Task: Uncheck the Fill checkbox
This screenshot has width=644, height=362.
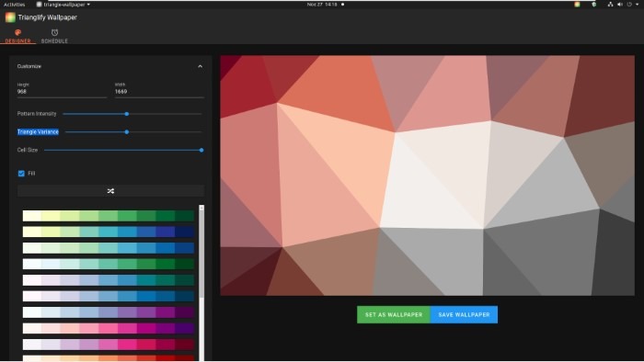Action: (x=21, y=174)
